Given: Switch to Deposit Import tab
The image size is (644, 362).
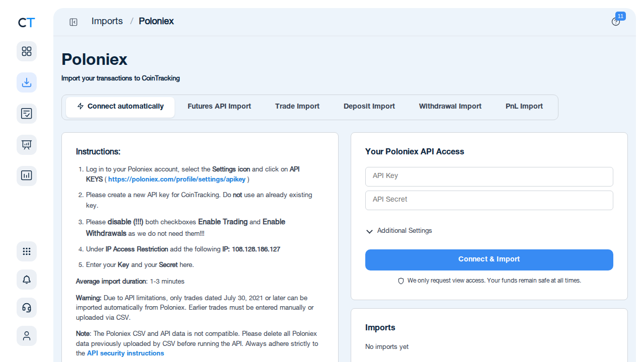Looking at the screenshot, I should coord(369,107).
